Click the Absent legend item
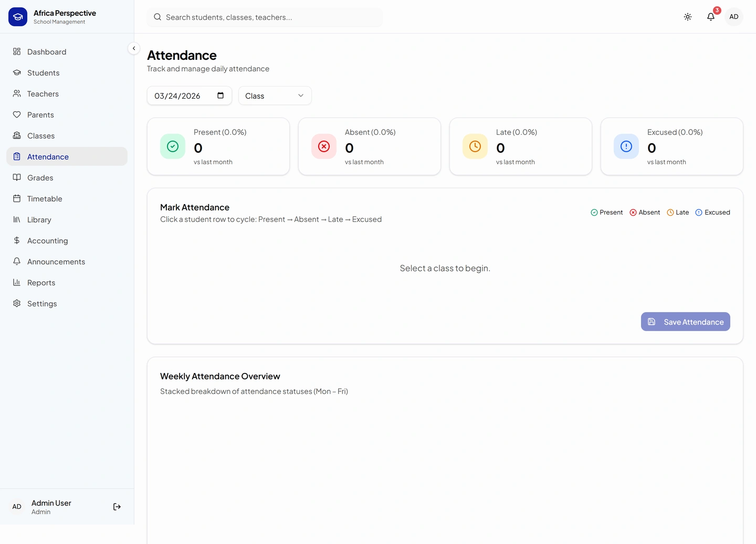Image resolution: width=756 pixels, height=544 pixels. 645,212
